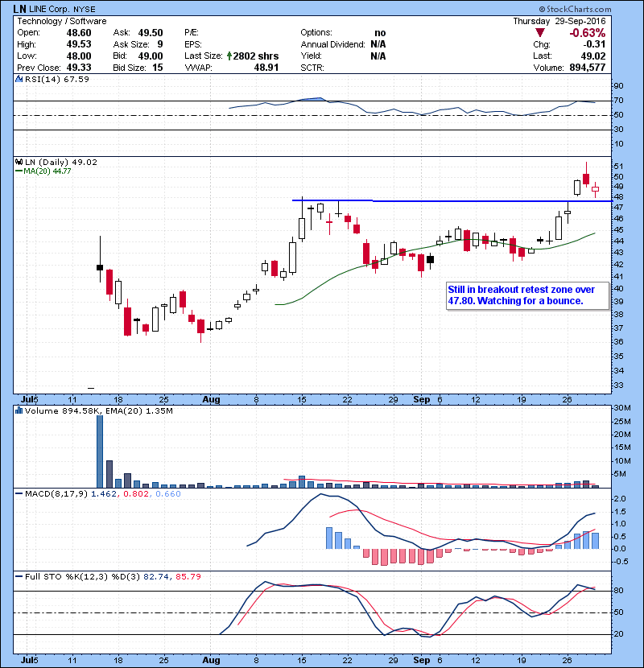Click the MACD signal value 0.802
Screen dimensions: 644x668
point(136,494)
